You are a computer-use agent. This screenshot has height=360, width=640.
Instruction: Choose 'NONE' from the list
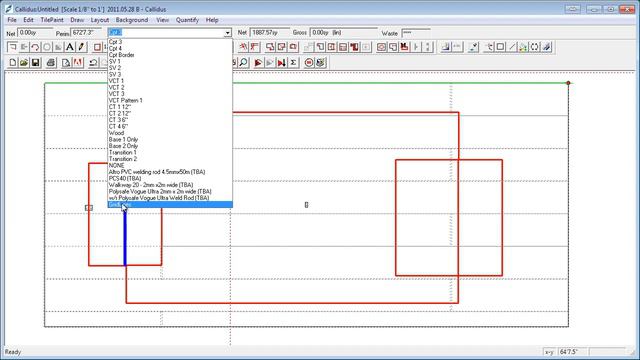[170, 166]
